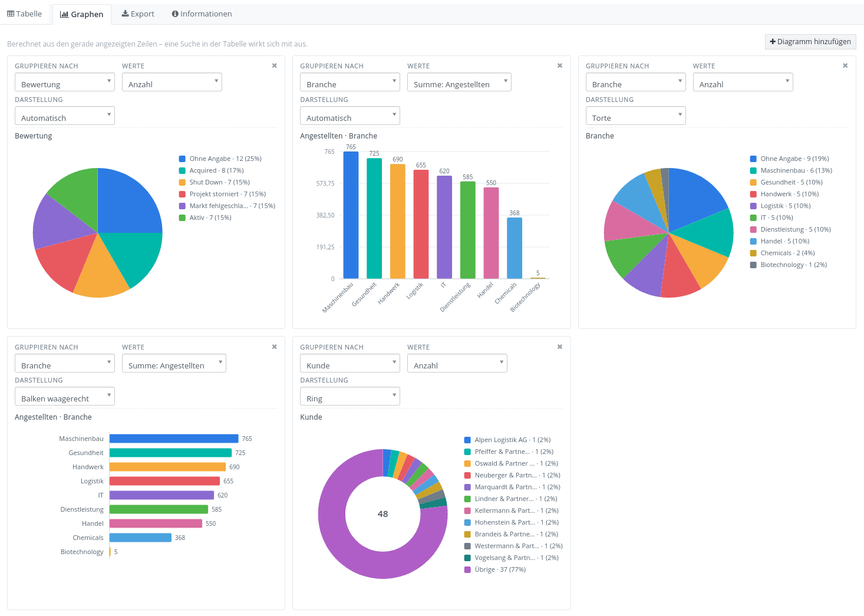864x616 pixels.
Task: Click the Maschinenbau vertical bar labeled 765
Action: 351,215
